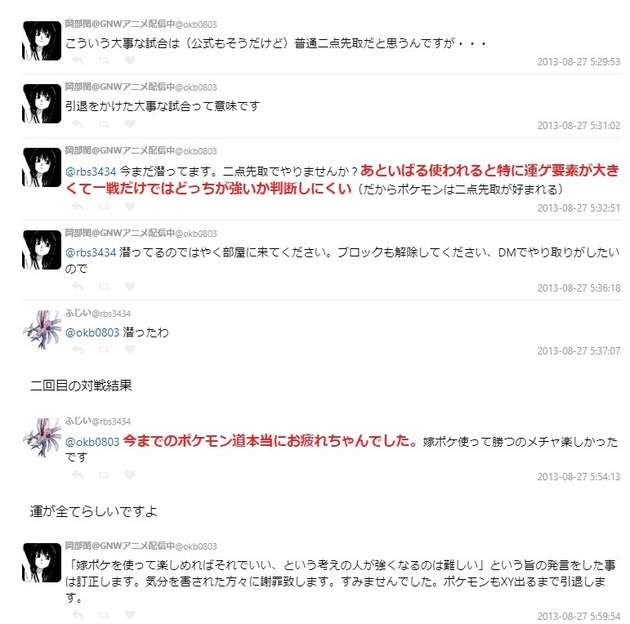The width and height of the screenshot is (630, 624).
Task: Retweet the 5:29:53 tweet
Action: click(104, 61)
